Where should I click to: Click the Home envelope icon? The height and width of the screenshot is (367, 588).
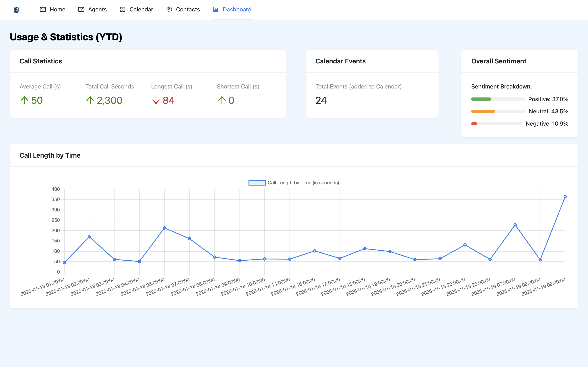(43, 9)
